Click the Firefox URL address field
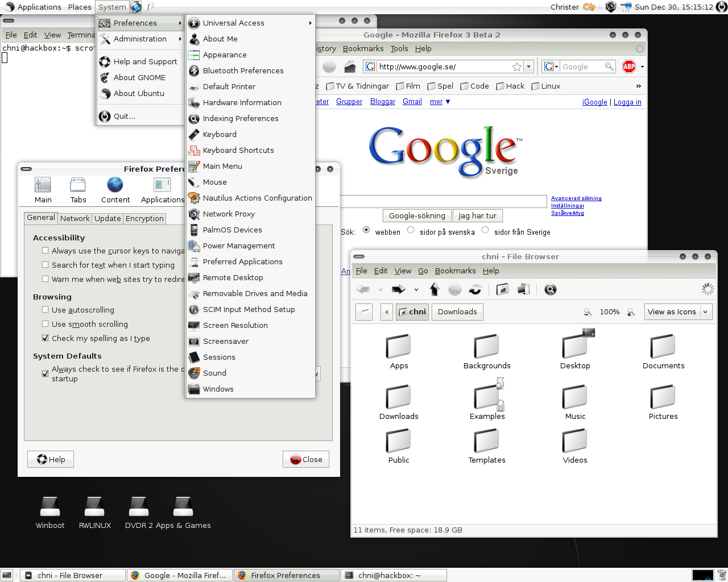 point(444,67)
